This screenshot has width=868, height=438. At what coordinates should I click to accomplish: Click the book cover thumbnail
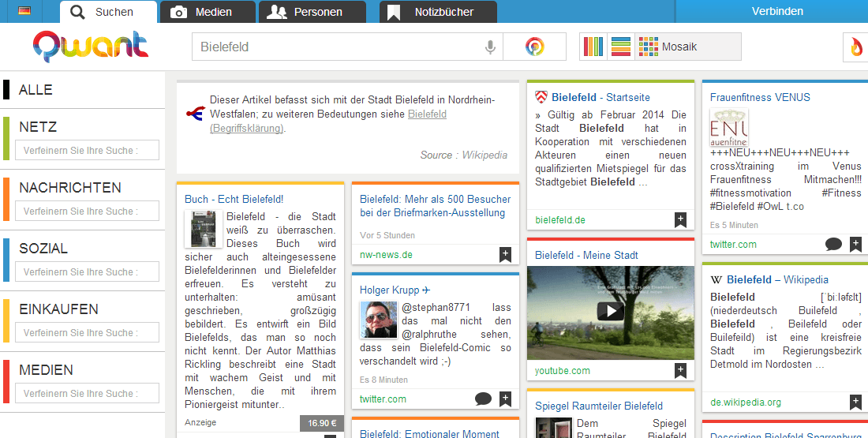203,229
